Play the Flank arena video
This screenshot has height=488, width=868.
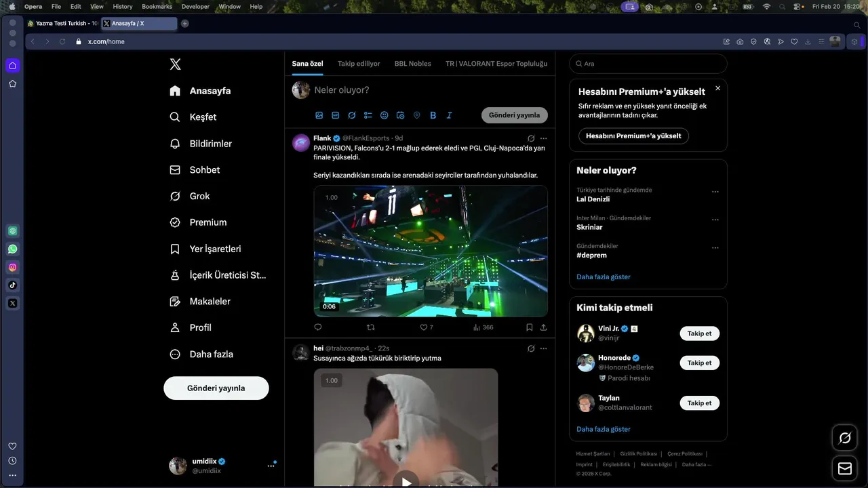[431, 251]
